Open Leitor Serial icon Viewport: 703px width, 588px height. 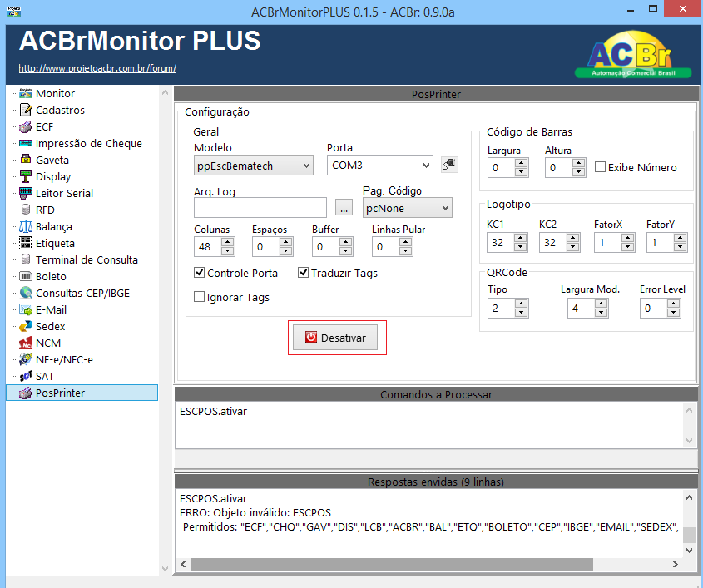click(26, 193)
